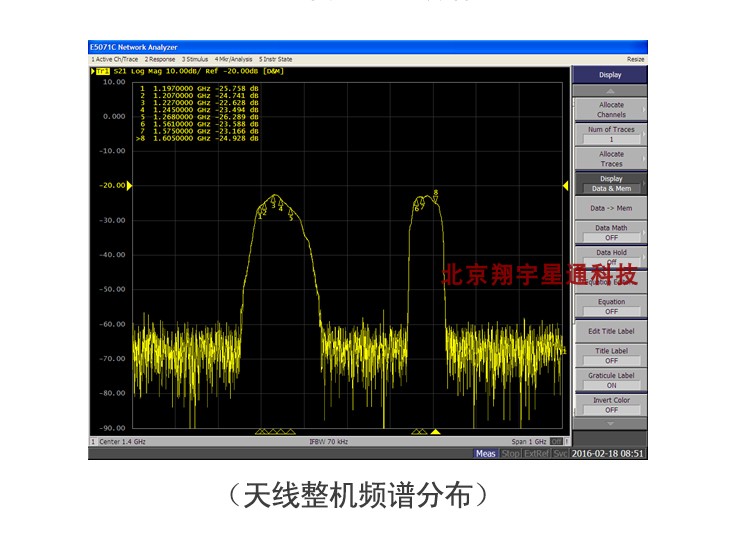Open the Data Math submenu

[x=610, y=233]
